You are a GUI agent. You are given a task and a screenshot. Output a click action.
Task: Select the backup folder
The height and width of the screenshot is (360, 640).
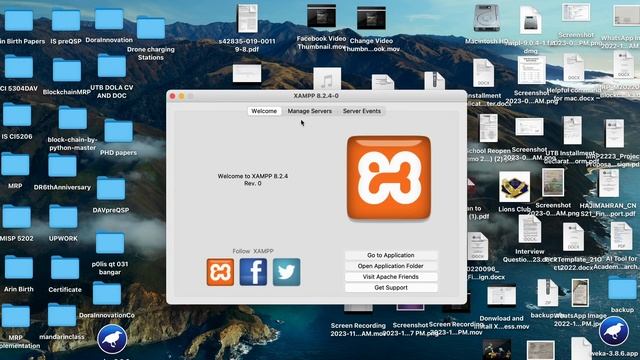coord(622,288)
